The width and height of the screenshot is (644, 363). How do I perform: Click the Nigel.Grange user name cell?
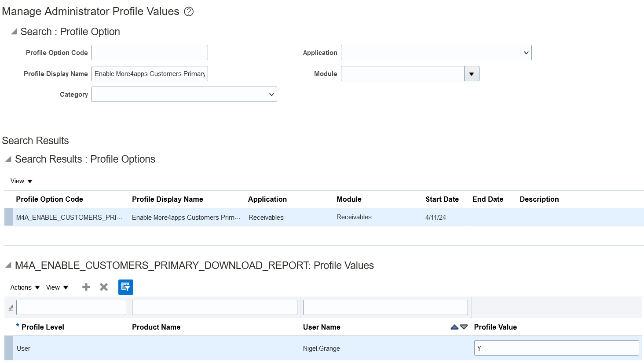tap(322, 348)
